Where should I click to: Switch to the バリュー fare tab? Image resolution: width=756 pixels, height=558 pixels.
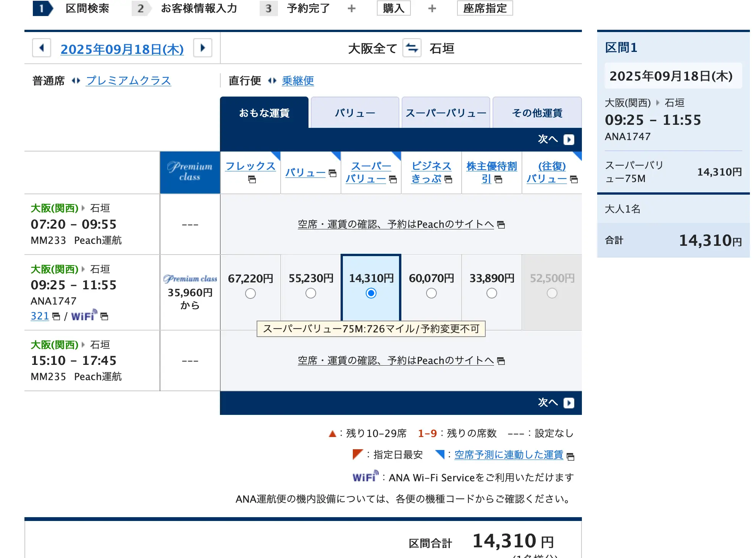coord(355,113)
